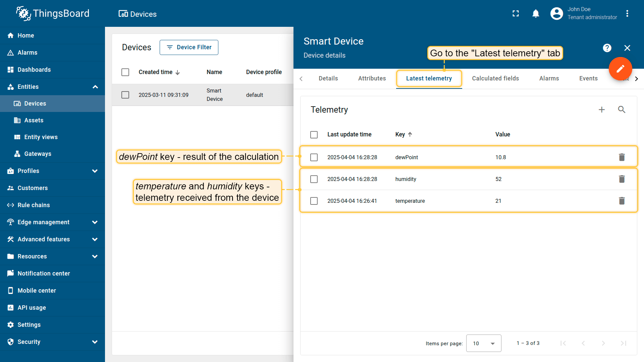The image size is (644, 362).
Task: Tick the Smart Device row checkbox
Action: click(x=125, y=95)
